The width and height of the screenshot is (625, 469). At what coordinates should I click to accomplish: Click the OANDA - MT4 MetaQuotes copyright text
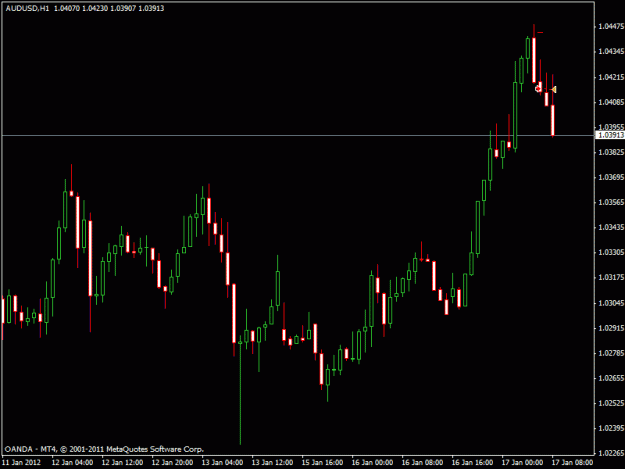point(104,449)
